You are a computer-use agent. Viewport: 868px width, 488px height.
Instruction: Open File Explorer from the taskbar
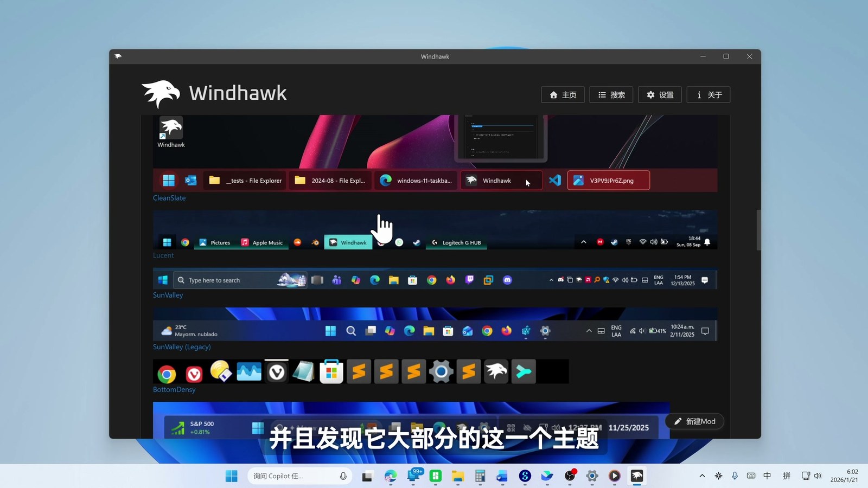[458, 476]
